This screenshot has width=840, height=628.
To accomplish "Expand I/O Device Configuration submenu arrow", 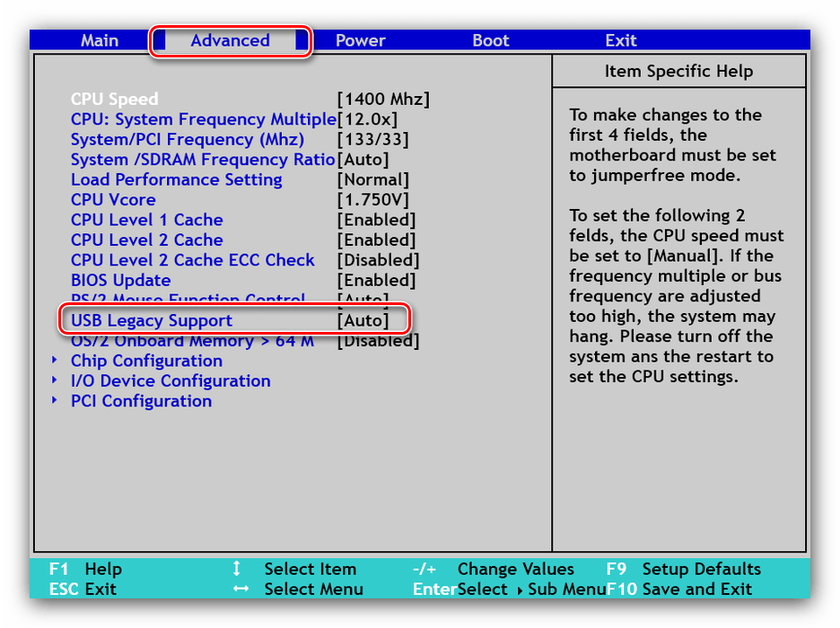I will (55, 380).
